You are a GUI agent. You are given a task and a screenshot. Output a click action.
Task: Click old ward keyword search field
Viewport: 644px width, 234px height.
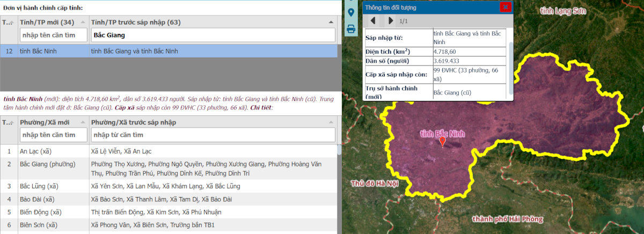click(213, 134)
